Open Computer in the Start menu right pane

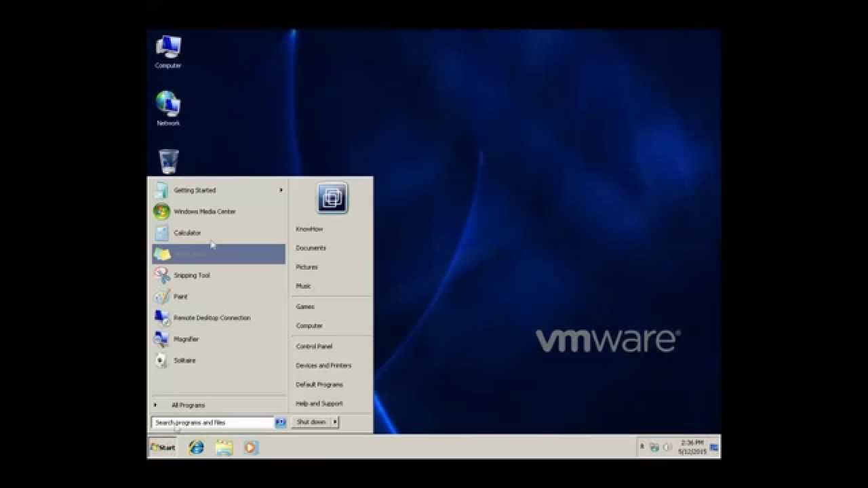309,326
